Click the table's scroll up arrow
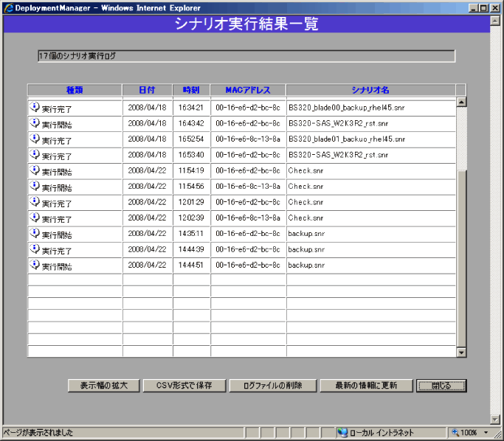 click(462, 103)
